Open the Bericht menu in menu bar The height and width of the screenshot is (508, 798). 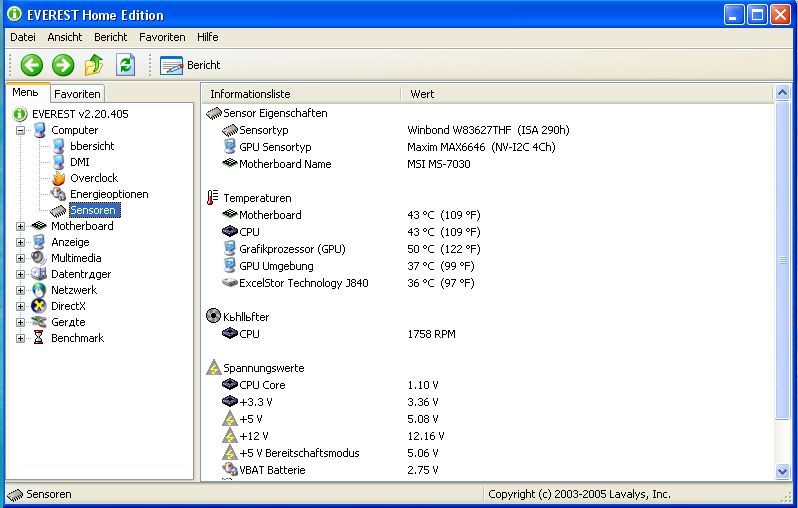(x=110, y=37)
